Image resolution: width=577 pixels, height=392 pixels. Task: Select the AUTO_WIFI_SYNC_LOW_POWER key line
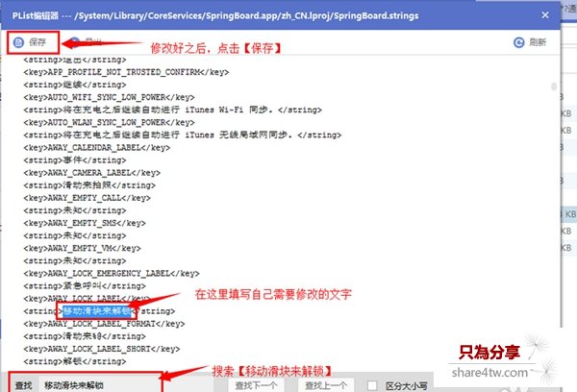(x=109, y=97)
